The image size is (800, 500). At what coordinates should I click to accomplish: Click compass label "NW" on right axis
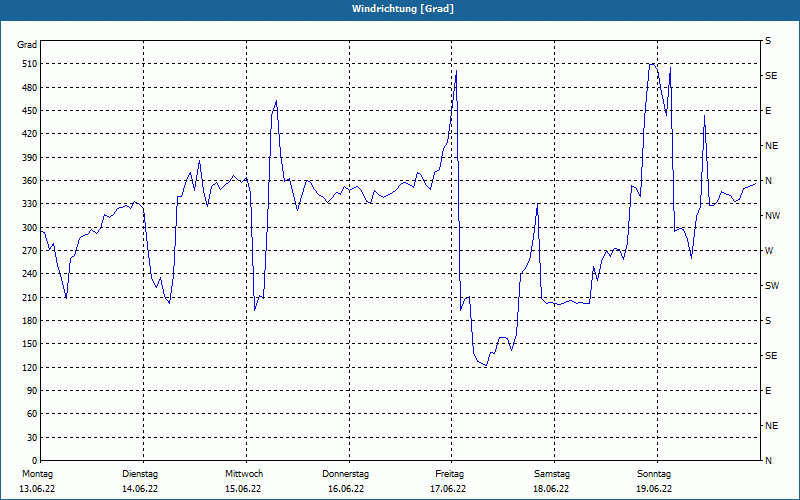click(772, 216)
